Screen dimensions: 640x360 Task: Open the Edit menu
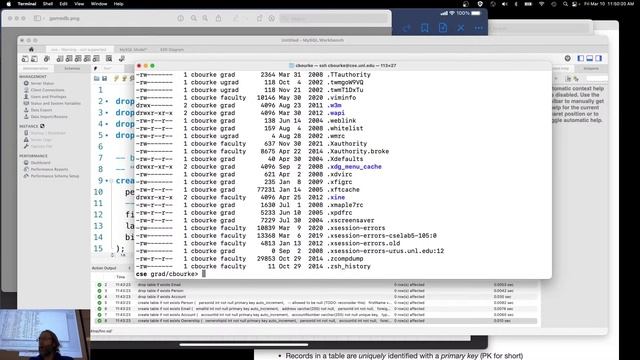[63, 4]
